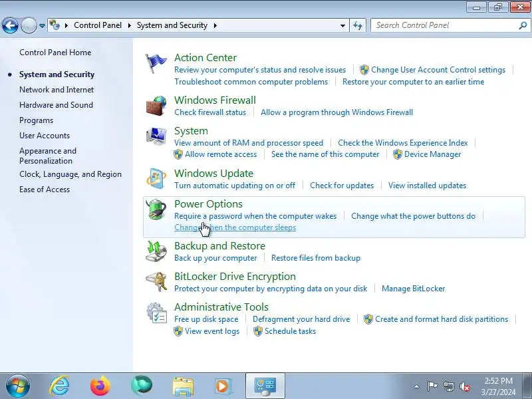Click Manage BitLocker

point(413,289)
